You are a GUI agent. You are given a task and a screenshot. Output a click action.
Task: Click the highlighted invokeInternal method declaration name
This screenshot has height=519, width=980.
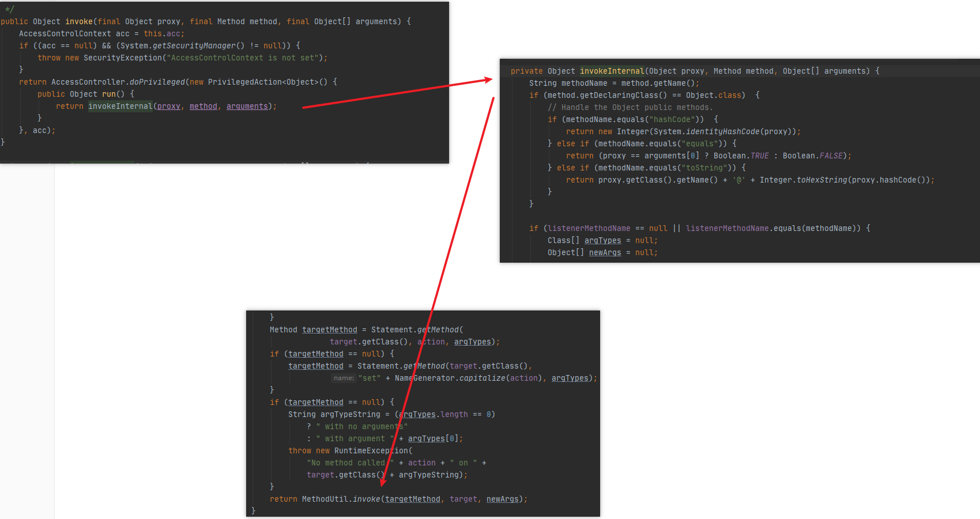[612, 71]
